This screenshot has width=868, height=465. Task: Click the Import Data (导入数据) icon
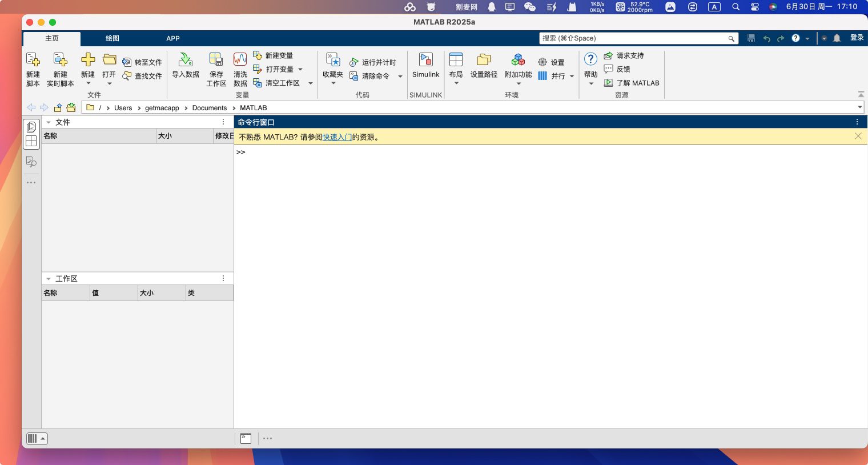[x=186, y=60]
